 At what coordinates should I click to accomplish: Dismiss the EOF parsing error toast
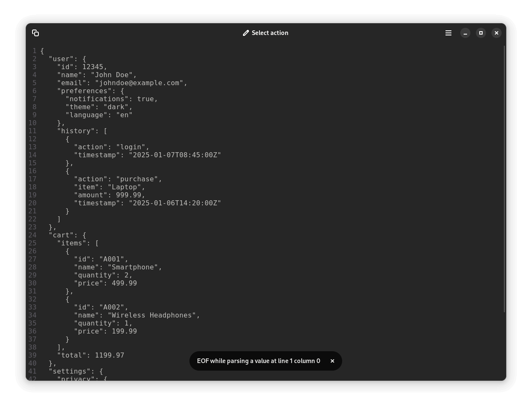(332, 361)
